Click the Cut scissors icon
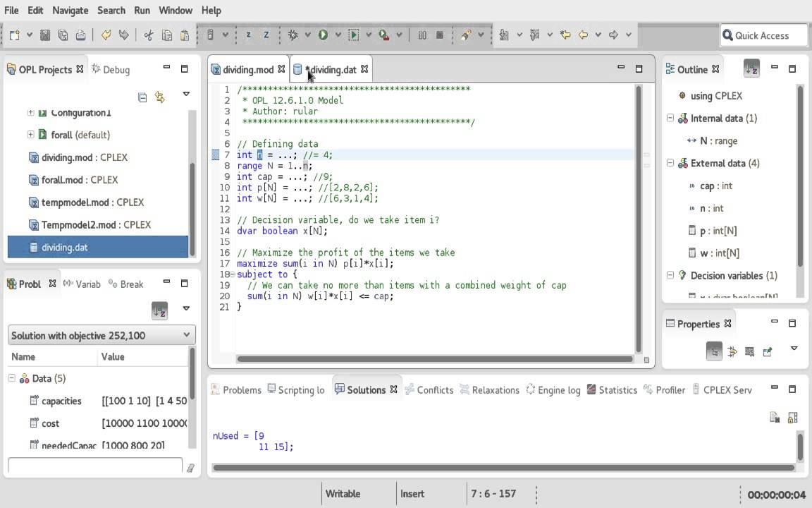 point(149,35)
